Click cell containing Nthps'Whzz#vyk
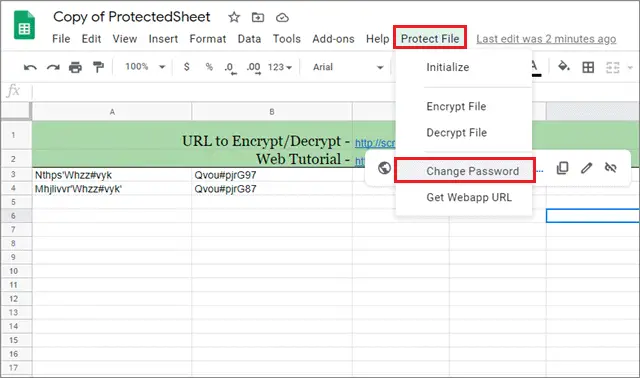The image size is (640, 378). pos(112,175)
